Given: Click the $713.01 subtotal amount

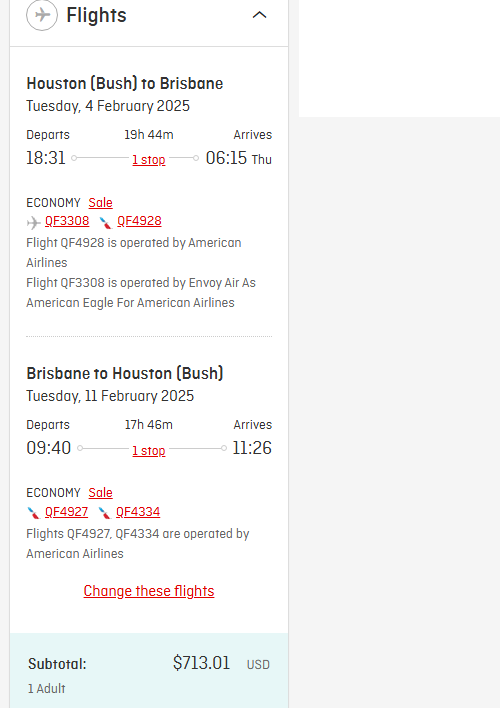Looking at the screenshot, I should (x=201, y=663).
